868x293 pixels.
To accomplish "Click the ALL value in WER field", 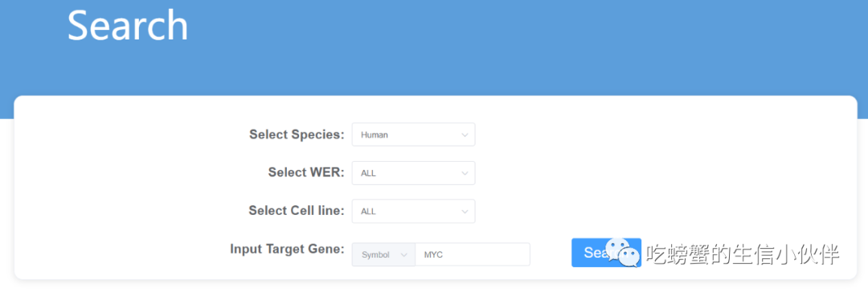I will (368, 173).
